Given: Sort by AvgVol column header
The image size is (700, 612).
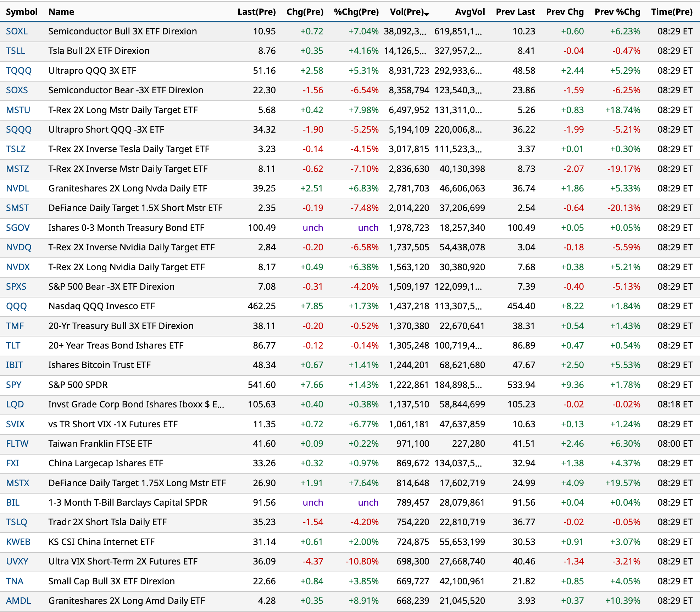Looking at the screenshot, I should 470,12.
